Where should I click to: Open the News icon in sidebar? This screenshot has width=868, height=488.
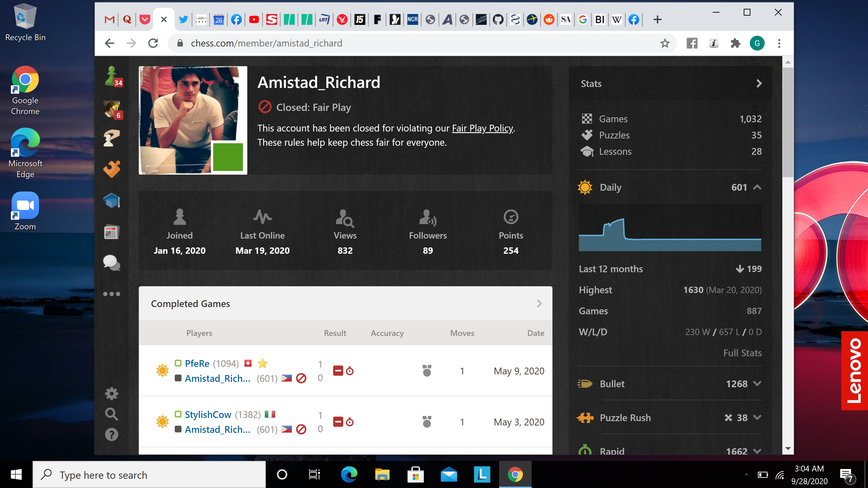[x=111, y=232]
